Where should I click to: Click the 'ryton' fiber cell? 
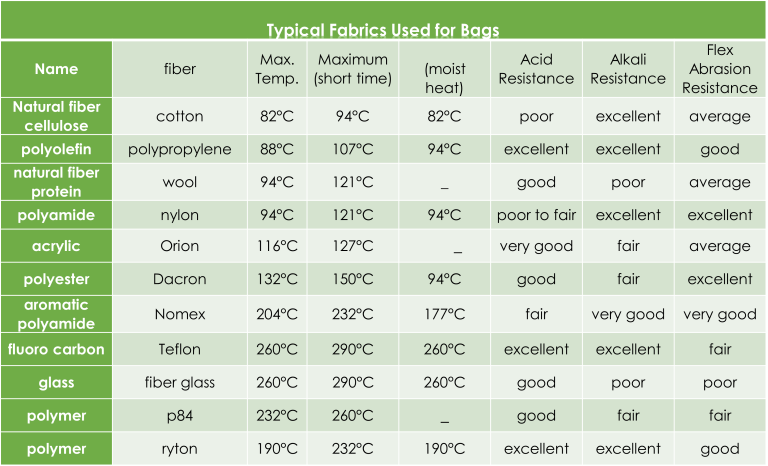pyautogui.click(x=180, y=448)
